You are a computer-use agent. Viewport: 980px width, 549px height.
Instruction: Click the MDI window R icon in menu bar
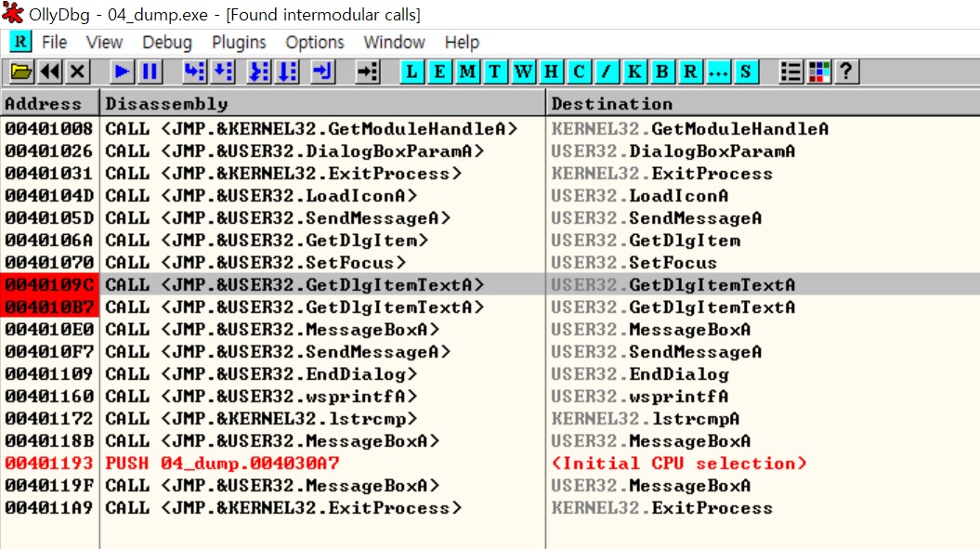tap(20, 42)
